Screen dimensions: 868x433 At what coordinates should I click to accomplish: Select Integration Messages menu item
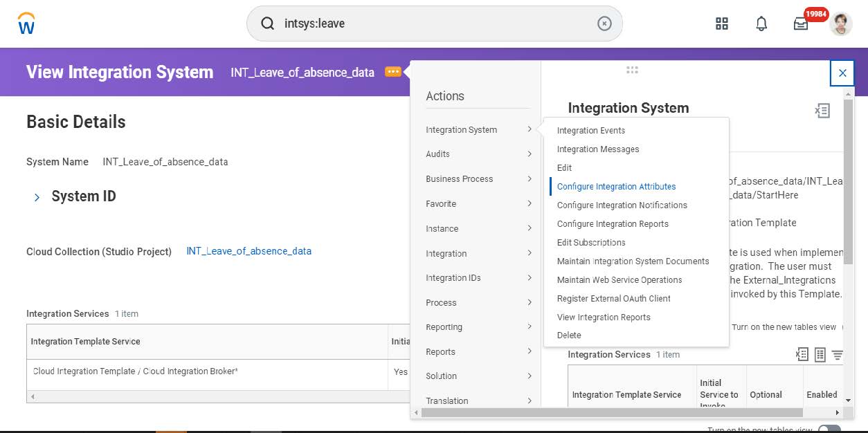tap(598, 149)
